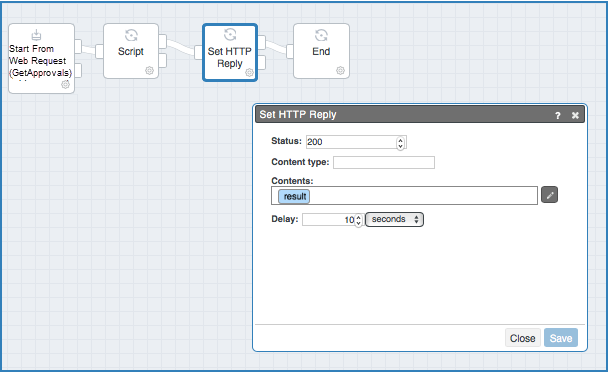Click Set HTTP Reply lower output connector

coord(262,62)
